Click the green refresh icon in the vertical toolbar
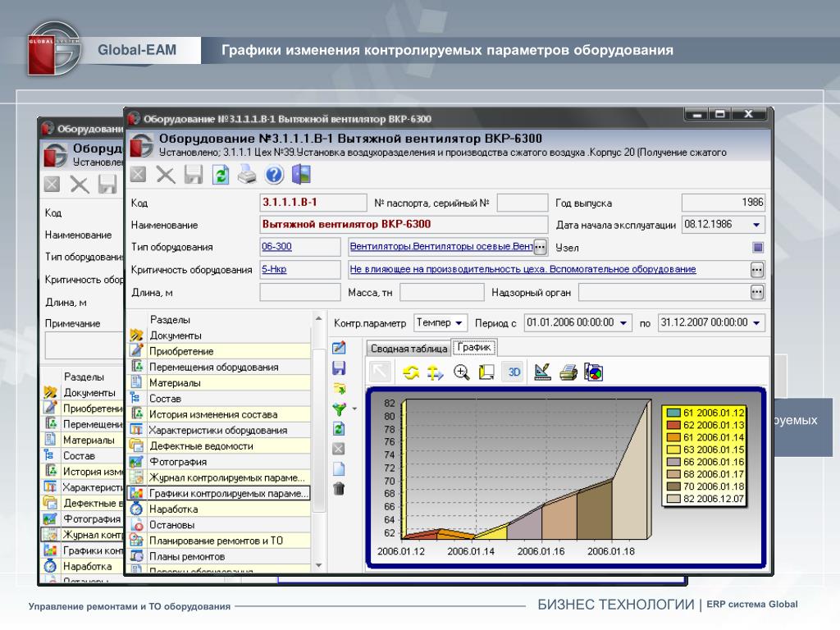The image size is (840, 630). [339, 428]
